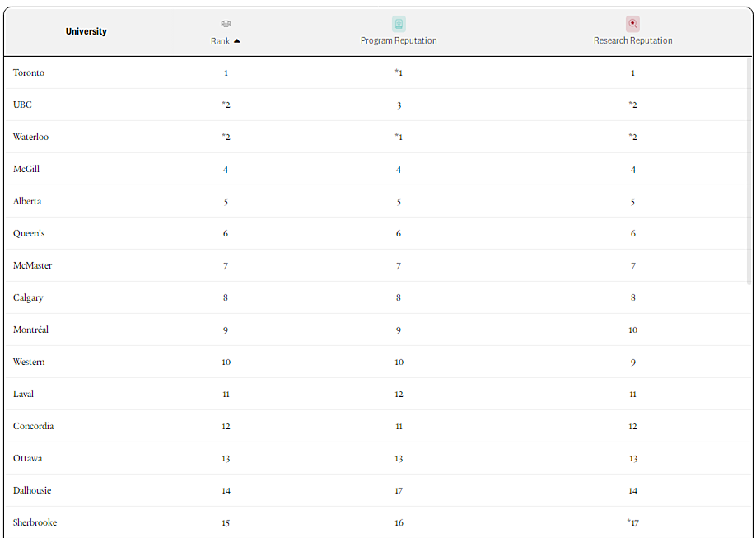Select the Queen's university name

pos(29,233)
